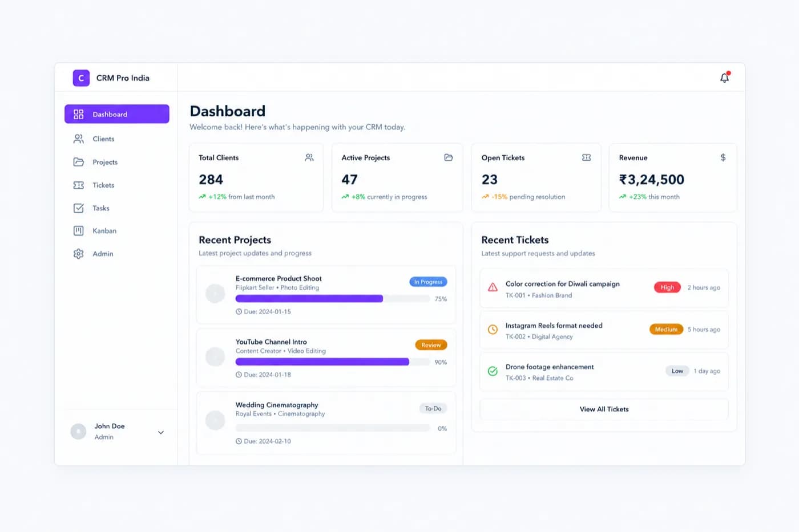Click the Active Projects folder icon
The width and height of the screenshot is (799, 532).
coord(449,157)
